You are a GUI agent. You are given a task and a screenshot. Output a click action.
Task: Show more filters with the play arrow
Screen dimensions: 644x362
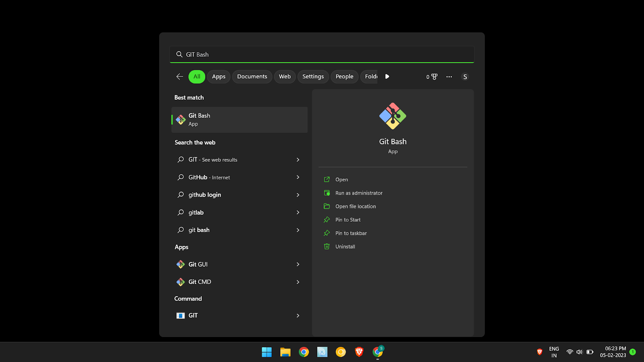click(x=387, y=76)
